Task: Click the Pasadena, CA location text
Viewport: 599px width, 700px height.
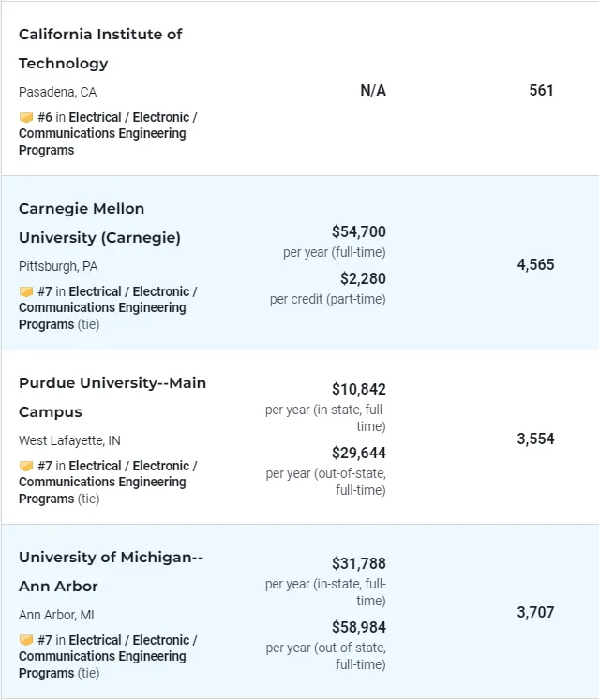Action: [57, 93]
